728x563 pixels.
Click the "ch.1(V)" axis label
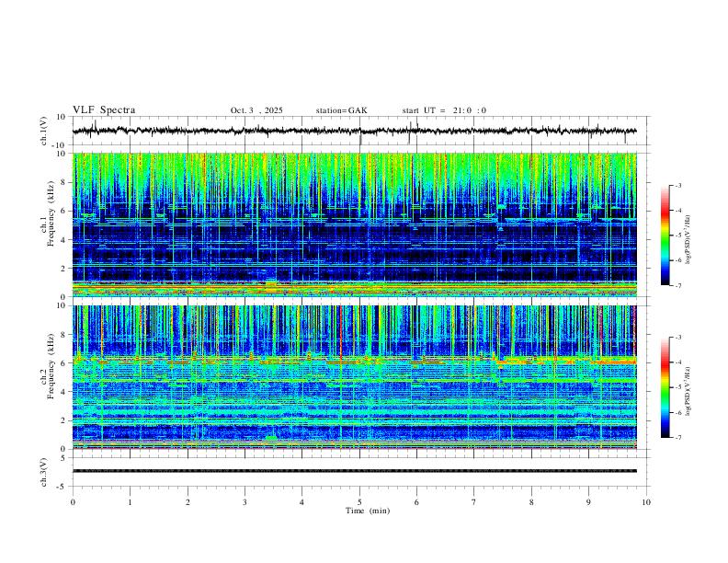click(x=44, y=131)
